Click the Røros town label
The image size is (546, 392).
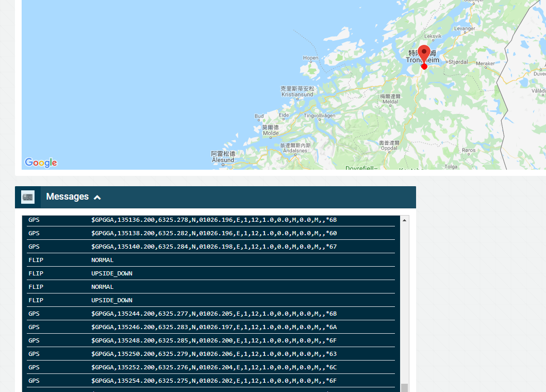(469, 150)
